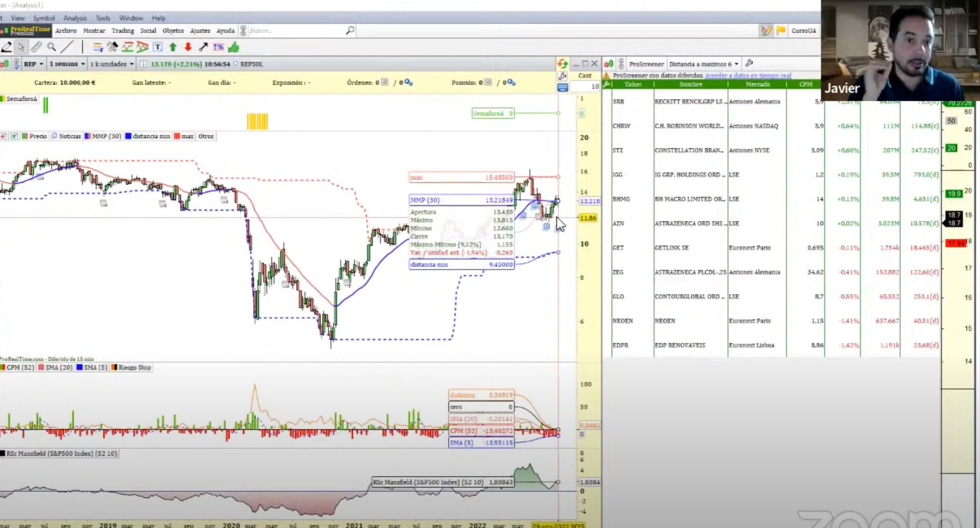Image resolution: width=980 pixels, height=528 pixels.
Task: Toggle the Riesgo Stop indicator label
Action: point(131,367)
